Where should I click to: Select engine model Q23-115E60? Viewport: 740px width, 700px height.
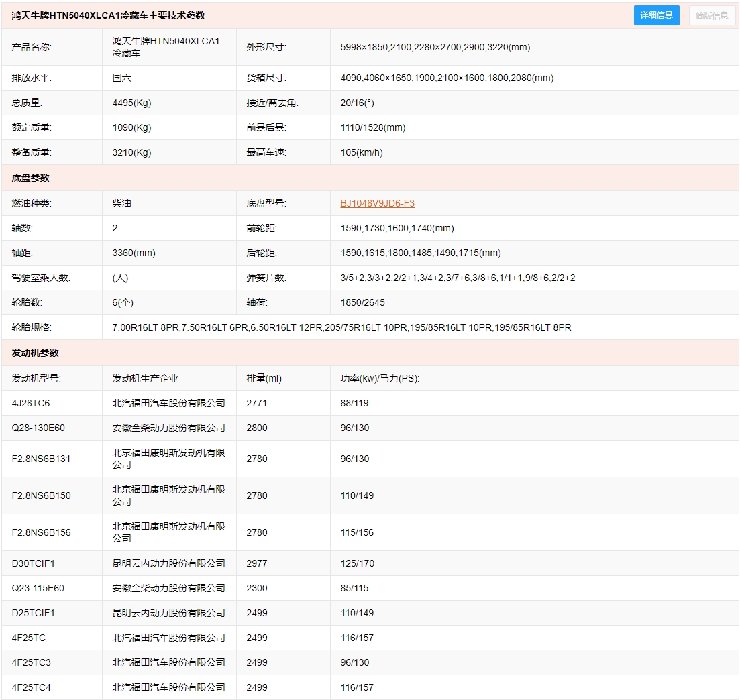[38, 588]
